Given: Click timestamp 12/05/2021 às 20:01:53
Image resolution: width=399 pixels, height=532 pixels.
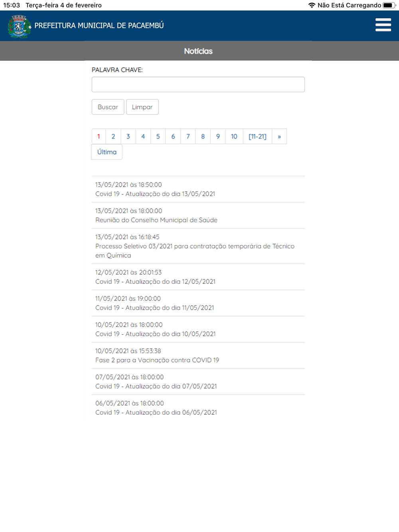Looking at the screenshot, I should click(x=128, y=272).
